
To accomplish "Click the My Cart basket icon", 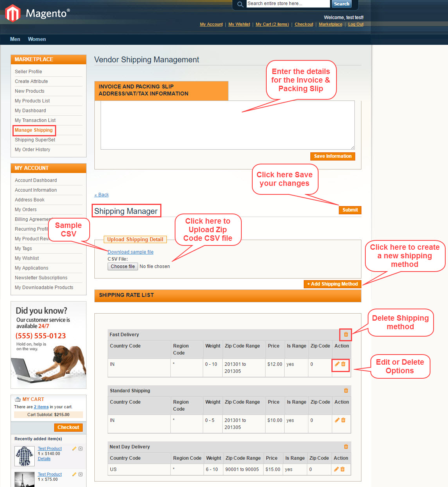I will coord(18,399).
